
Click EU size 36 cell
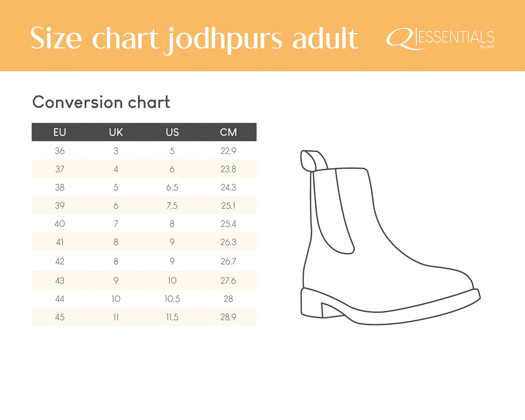coord(59,151)
